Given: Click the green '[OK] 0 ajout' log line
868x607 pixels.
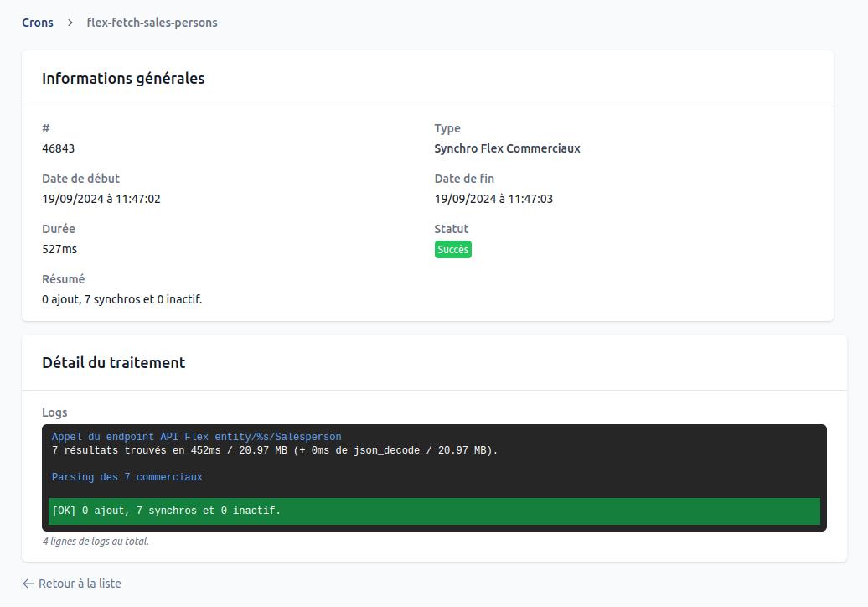Looking at the screenshot, I should coord(434,511).
